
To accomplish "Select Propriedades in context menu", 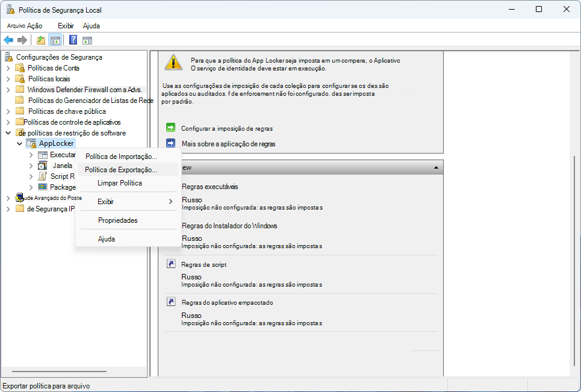I will [x=128, y=220].
